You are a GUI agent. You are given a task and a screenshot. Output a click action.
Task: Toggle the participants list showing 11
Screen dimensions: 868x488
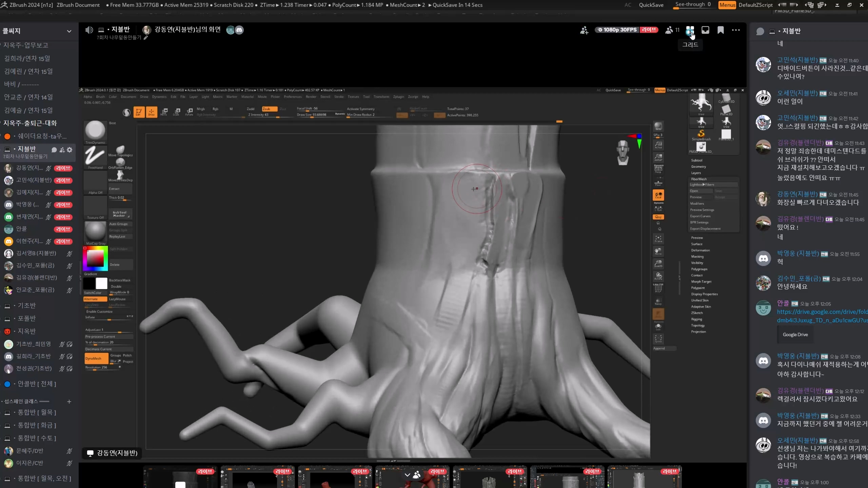[x=672, y=30]
